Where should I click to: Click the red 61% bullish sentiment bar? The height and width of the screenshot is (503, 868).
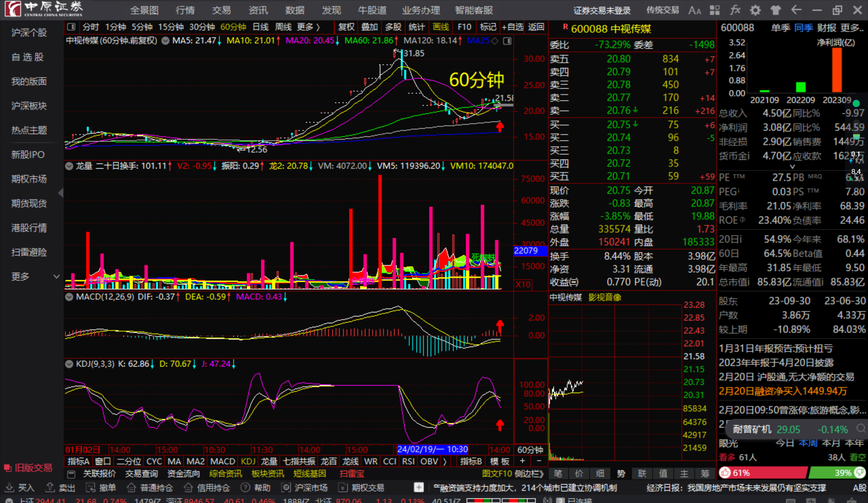pyautogui.click(x=762, y=473)
